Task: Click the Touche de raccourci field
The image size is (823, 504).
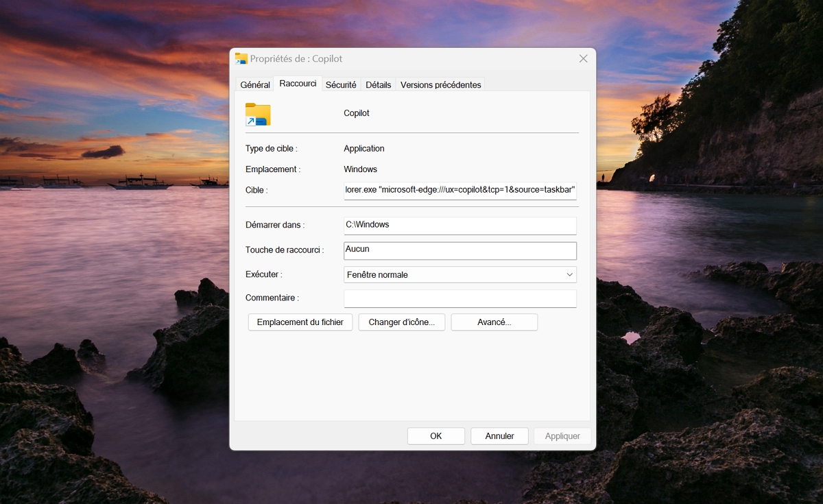Action: click(x=460, y=250)
